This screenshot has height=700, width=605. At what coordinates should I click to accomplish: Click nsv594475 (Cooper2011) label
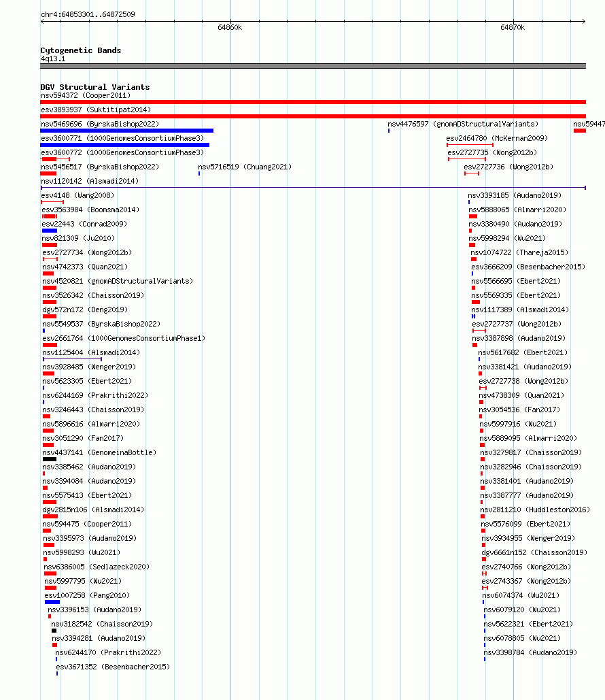click(87, 524)
